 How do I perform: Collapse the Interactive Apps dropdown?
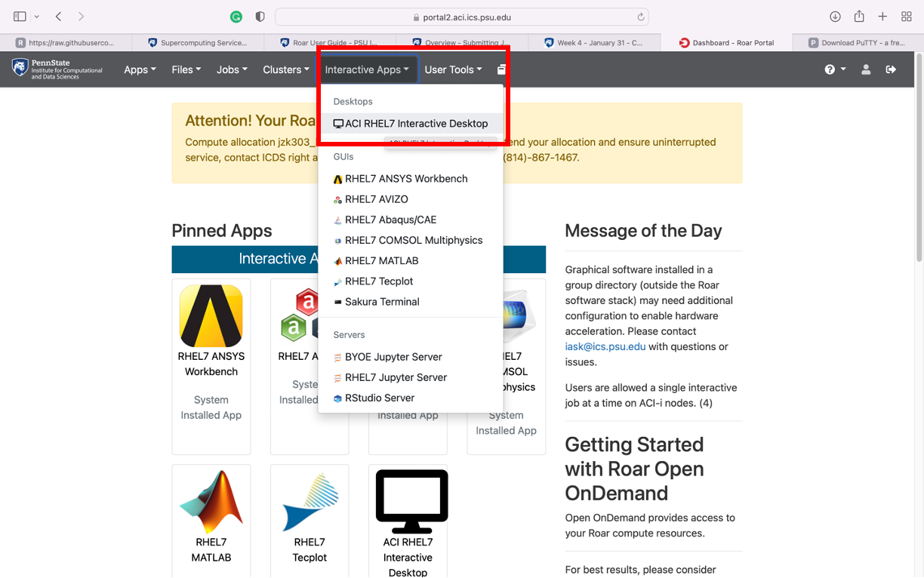point(367,69)
